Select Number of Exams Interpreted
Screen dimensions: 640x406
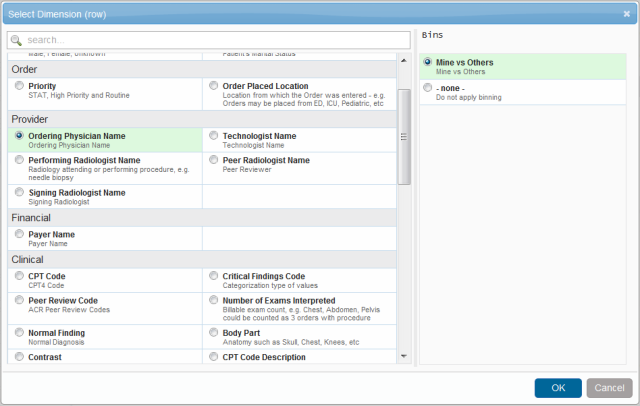(214, 300)
